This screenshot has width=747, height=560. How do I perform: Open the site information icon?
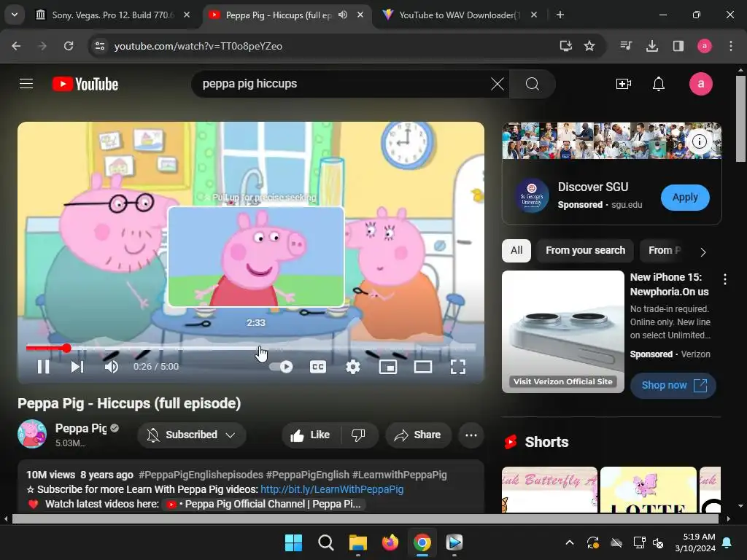point(99,46)
